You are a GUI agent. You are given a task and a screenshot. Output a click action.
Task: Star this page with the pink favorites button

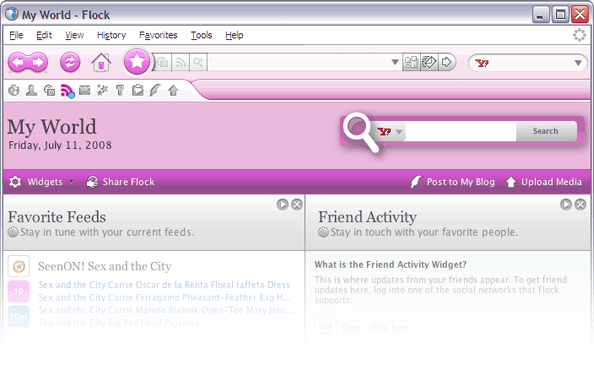(x=137, y=61)
